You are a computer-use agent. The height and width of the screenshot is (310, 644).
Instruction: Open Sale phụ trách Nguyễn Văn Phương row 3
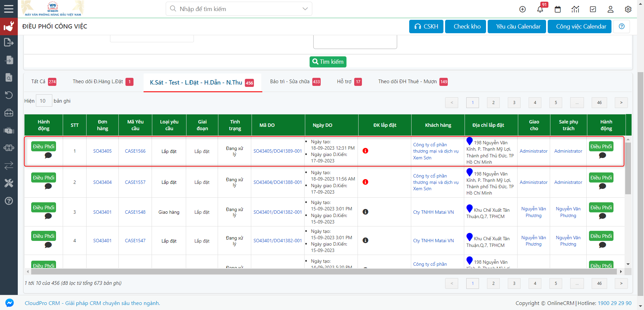[568, 212]
